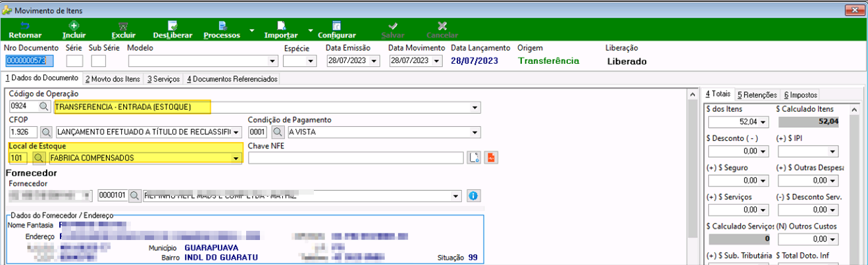The width and height of the screenshot is (868, 265).
Task: Open the Espécie dropdown
Action: pyautogui.click(x=311, y=61)
